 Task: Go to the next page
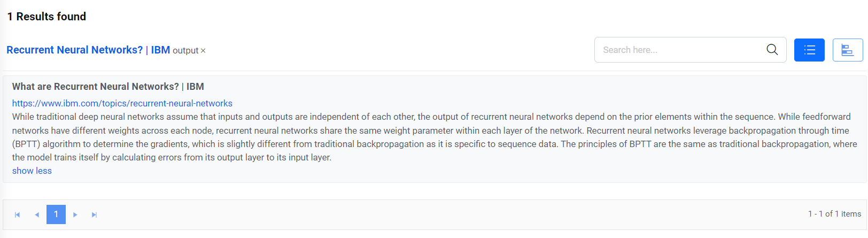[75, 214]
